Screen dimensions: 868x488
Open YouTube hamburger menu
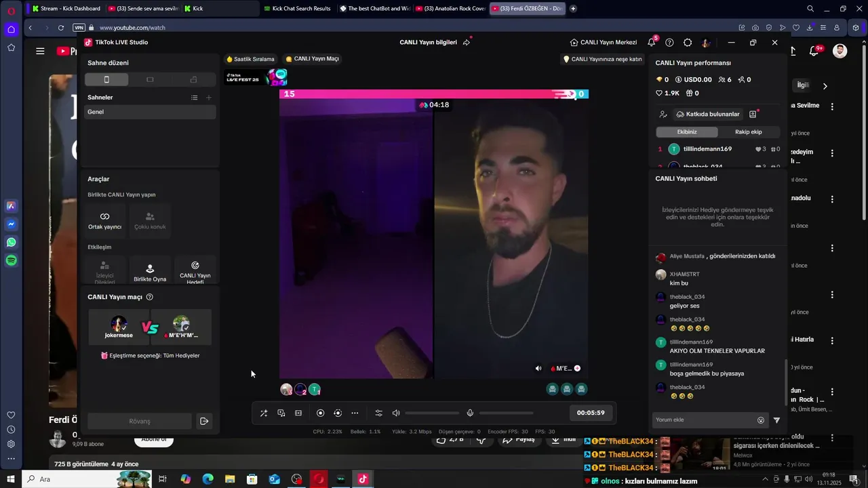click(40, 51)
